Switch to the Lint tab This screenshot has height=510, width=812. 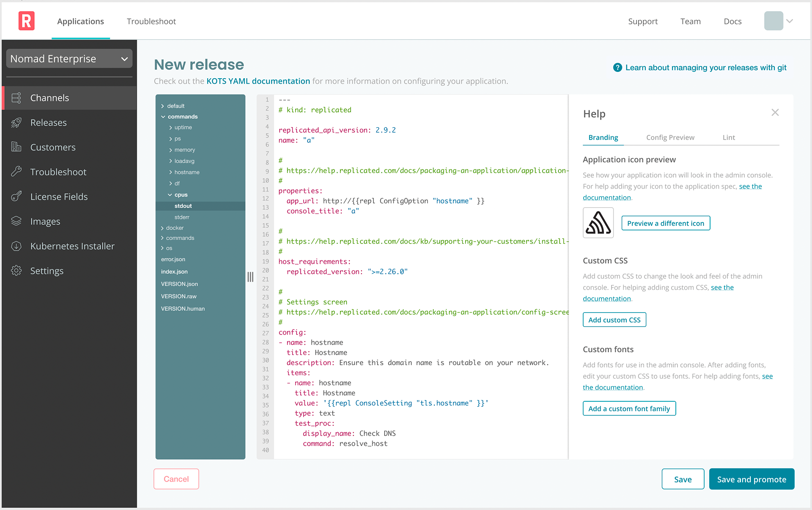pos(728,137)
